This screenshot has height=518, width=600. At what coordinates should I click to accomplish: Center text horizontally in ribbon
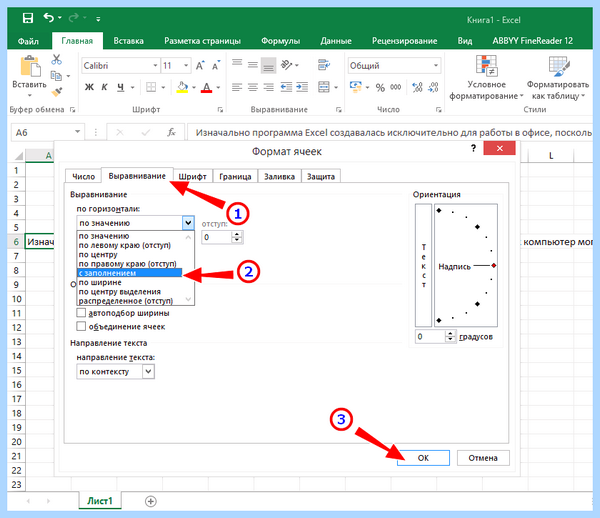pos(253,87)
